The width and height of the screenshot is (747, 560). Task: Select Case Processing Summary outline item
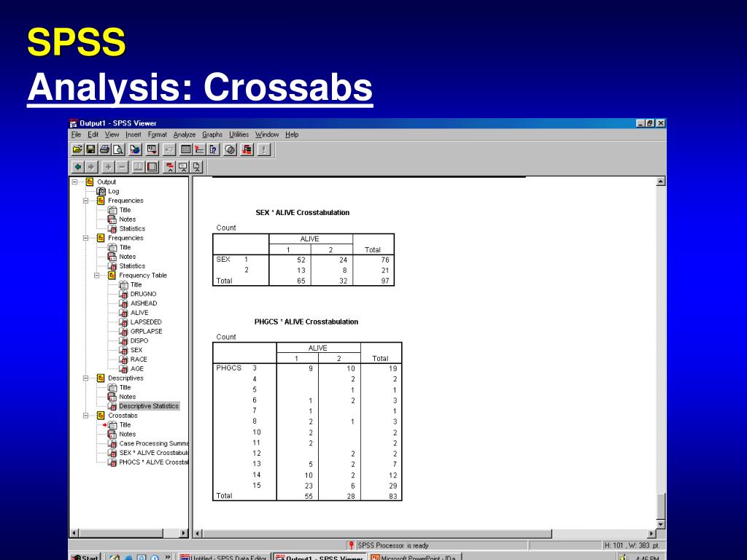tap(153, 443)
